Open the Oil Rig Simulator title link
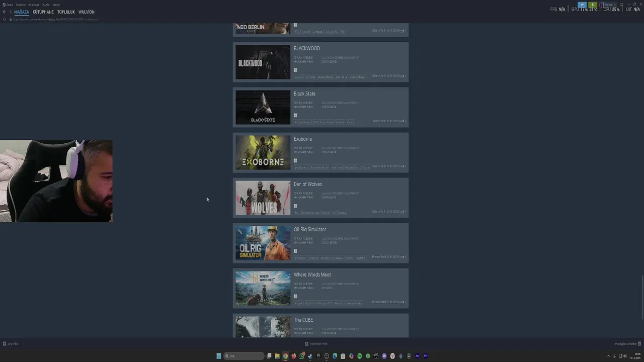Viewport: 644px width, 362px height. pyautogui.click(x=310, y=229)
